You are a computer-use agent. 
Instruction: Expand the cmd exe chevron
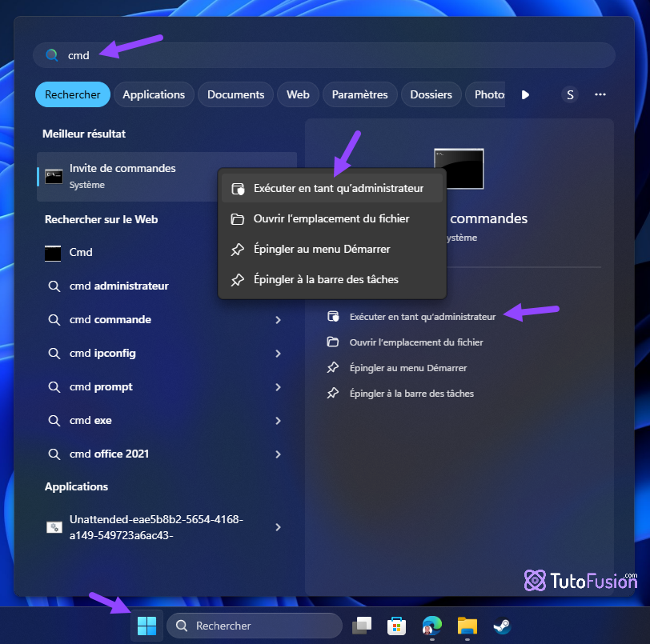278,421
